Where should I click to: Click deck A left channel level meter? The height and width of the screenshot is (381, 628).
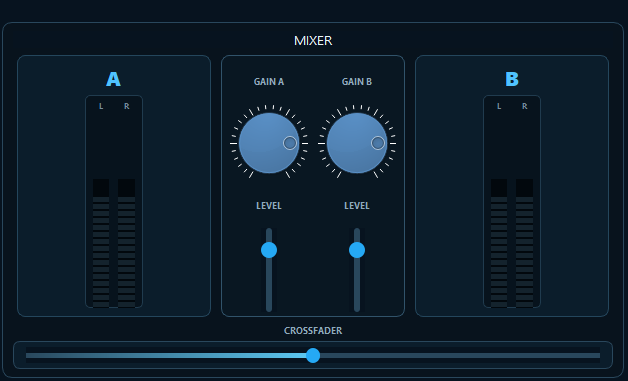click(x=101, y=243)
